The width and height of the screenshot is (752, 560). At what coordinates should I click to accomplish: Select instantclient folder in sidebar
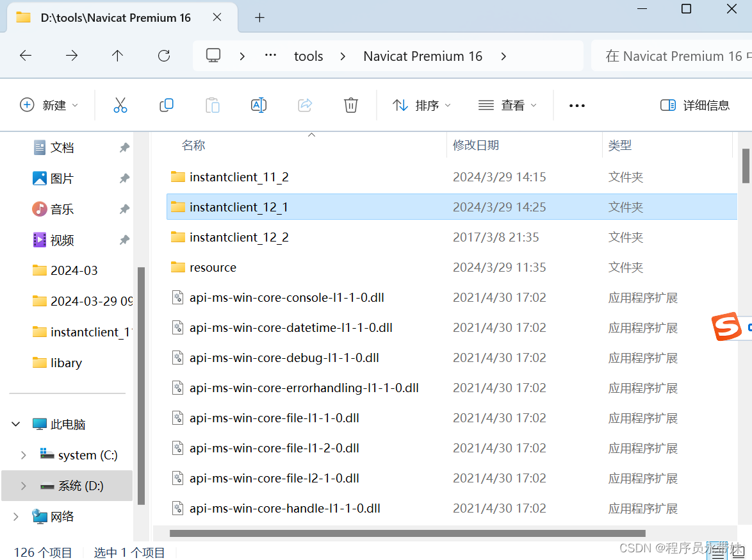coord(82,332)
